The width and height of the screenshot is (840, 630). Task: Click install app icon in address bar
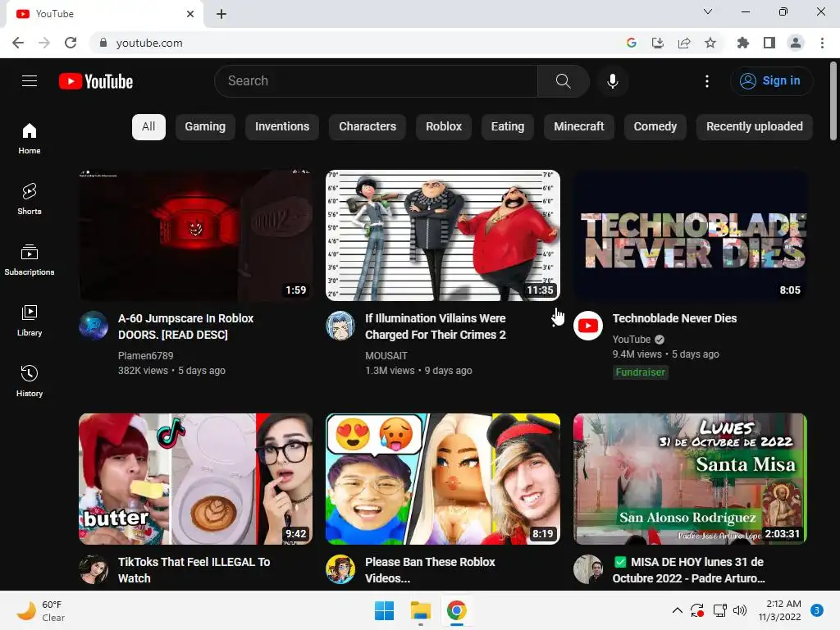pyautogui.click(x=658, y=43)
